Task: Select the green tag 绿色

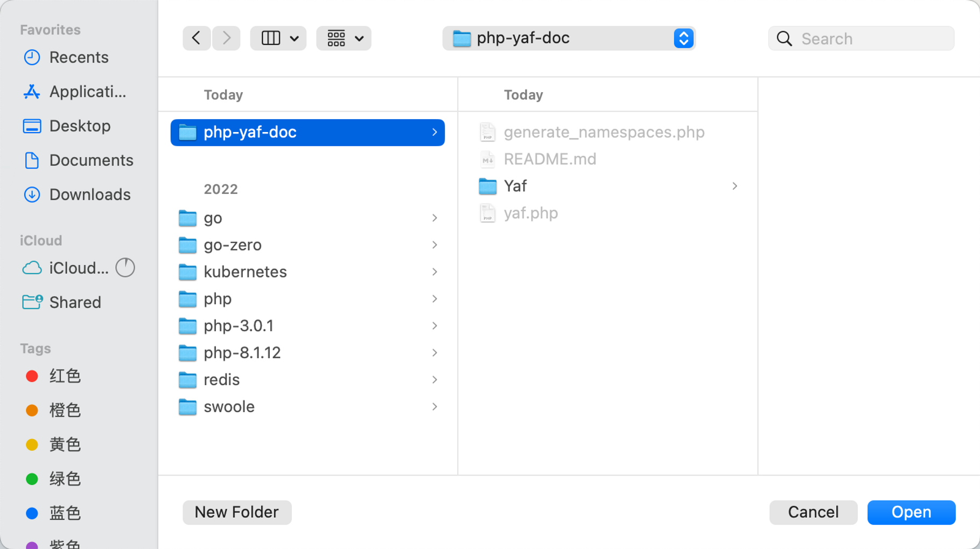Action: click(65, 479)
